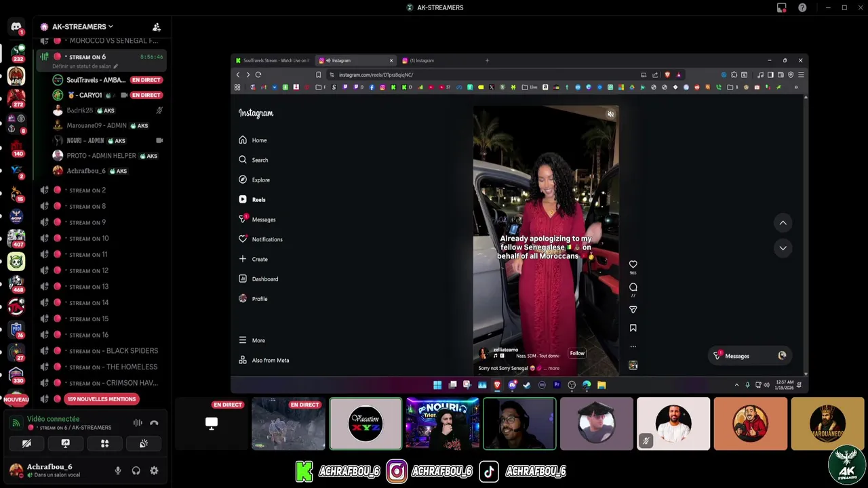Join the STREAM ON - THE HOMELESS channel
The height and width of the screenshot is (488, 868).
[102, 367]
